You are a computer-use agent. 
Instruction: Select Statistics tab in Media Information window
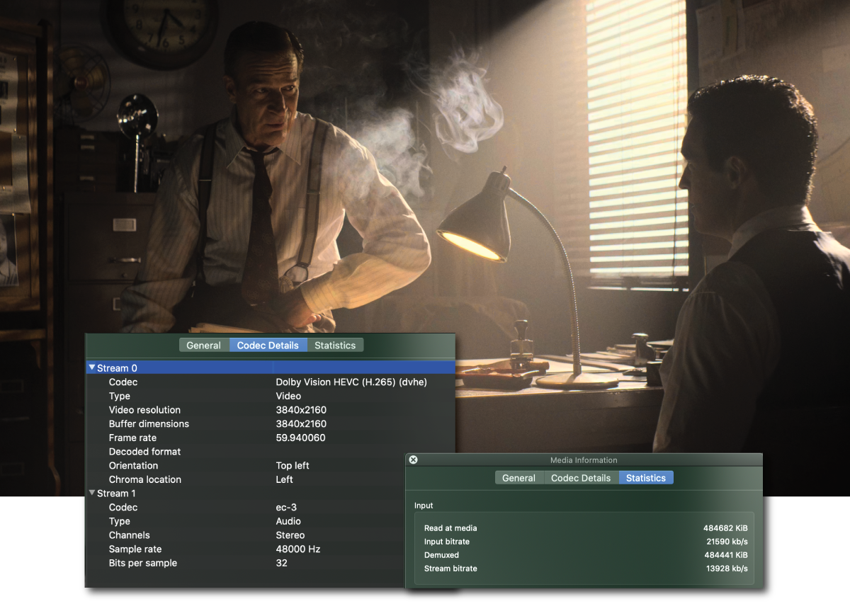click(x=646, y=478)
